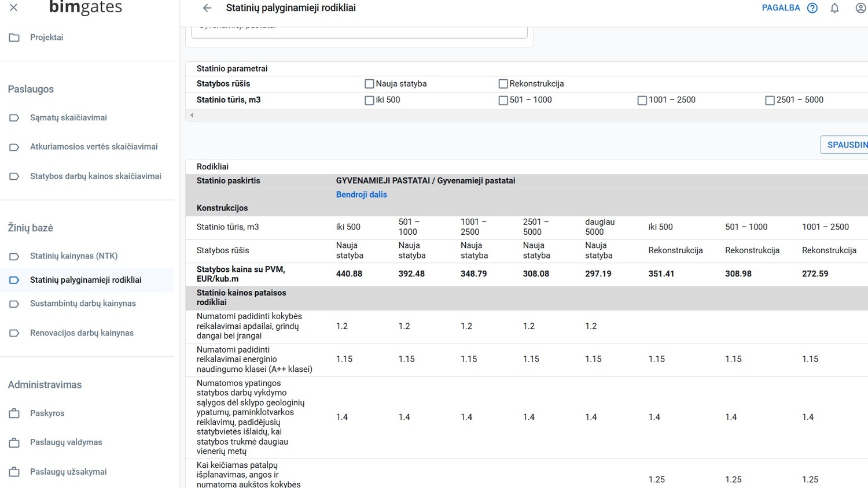Select price value 308.08
This screenshot has height=488, width=868.
[536, 274]
